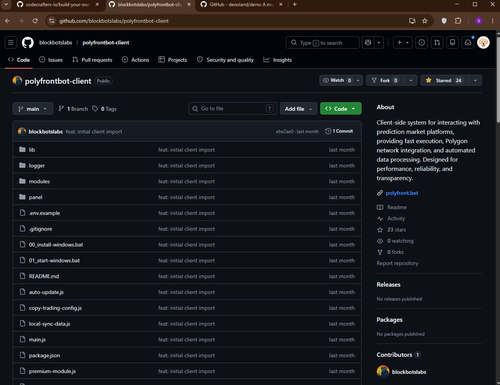Switch to the Insights tab
Screen dimensions: 500x385
point(277,60)
